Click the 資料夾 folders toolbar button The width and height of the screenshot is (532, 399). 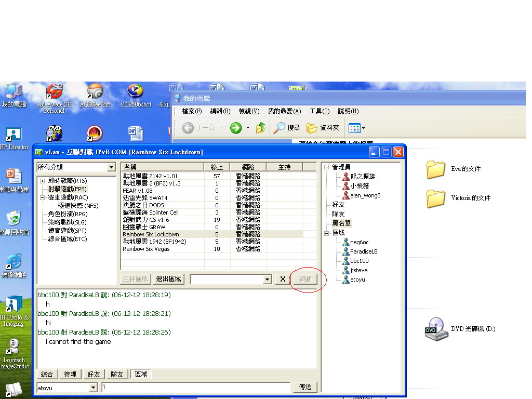(x=323, y=128)
